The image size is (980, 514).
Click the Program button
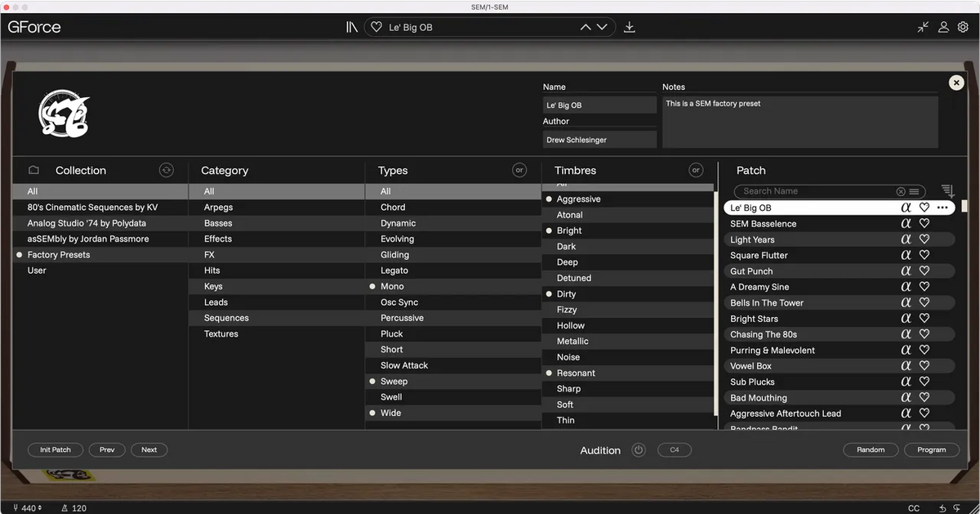pos(931,449)
